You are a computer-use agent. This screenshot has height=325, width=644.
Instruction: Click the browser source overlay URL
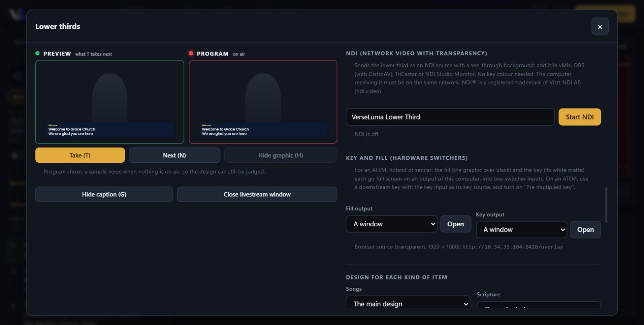tap(512, 247)
